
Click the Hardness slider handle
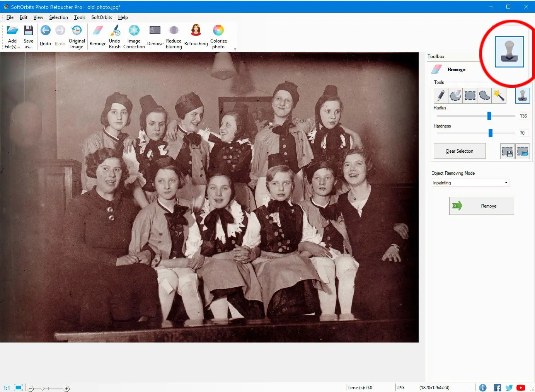point(491,133)
